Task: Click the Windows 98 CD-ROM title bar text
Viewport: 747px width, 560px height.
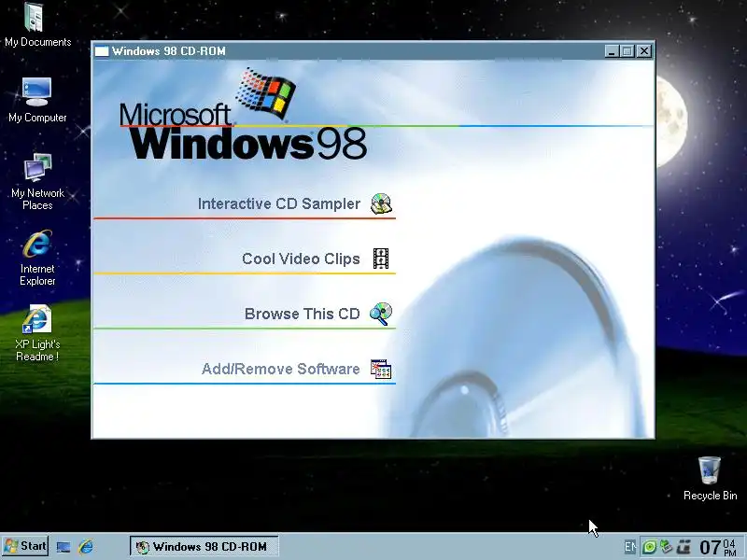Action: [x=169, y=51]
